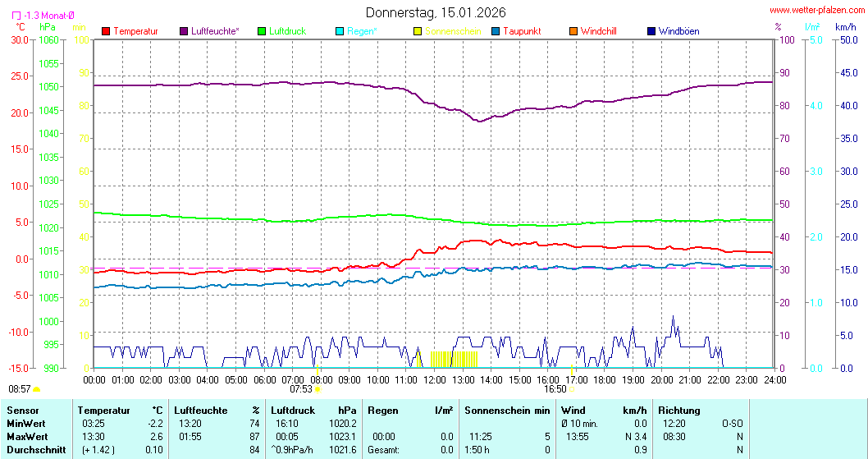Image resolution: width=868 pixels, height=459 pixels.
Task: Open the www.wetter-pfalzen.com link
Action: (815, 10)
